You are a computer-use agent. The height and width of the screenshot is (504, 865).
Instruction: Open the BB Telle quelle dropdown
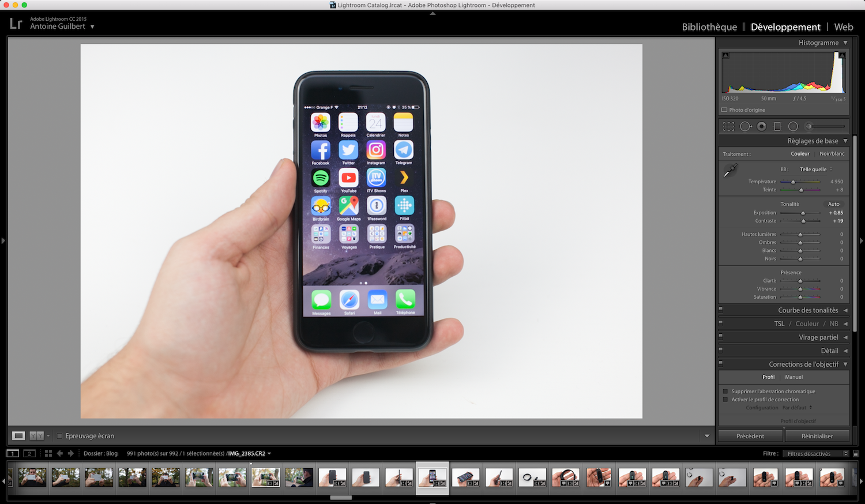pyautogui.click(x=816, y=170)
